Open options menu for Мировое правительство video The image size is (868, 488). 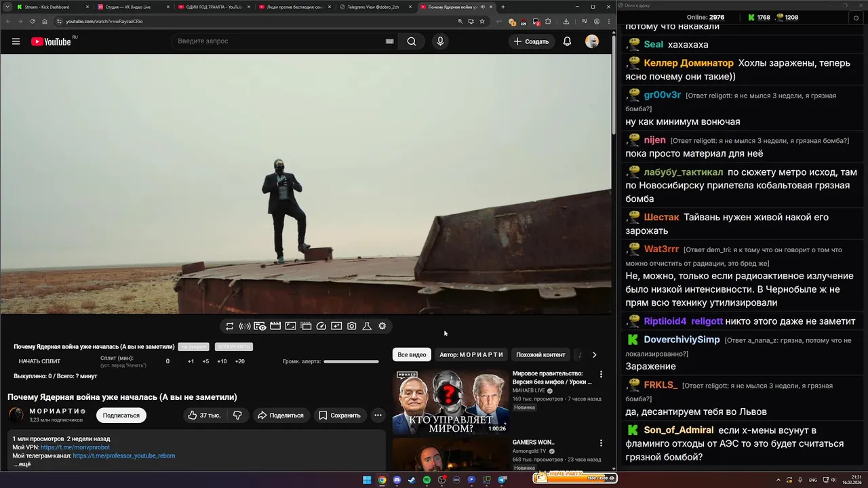point(601,374)
